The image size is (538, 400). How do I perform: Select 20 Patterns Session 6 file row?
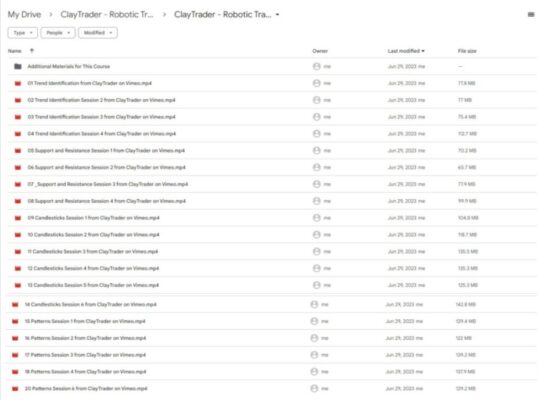click(272, 389)
